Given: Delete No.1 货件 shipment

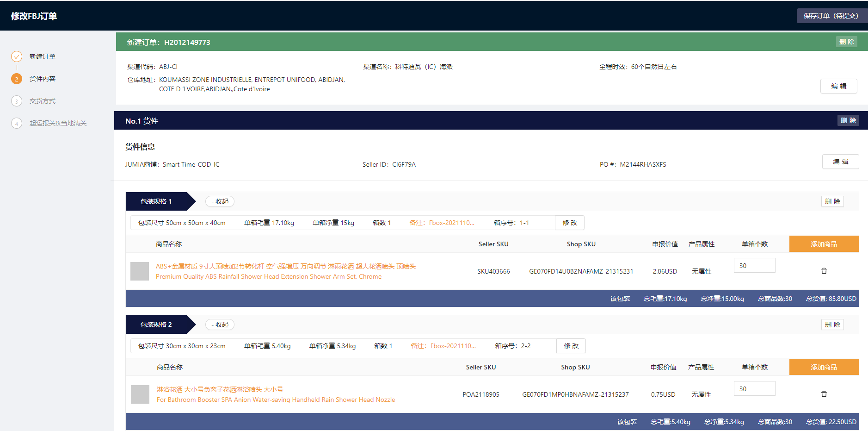Looking at the screenshot, I should (848, 120).
